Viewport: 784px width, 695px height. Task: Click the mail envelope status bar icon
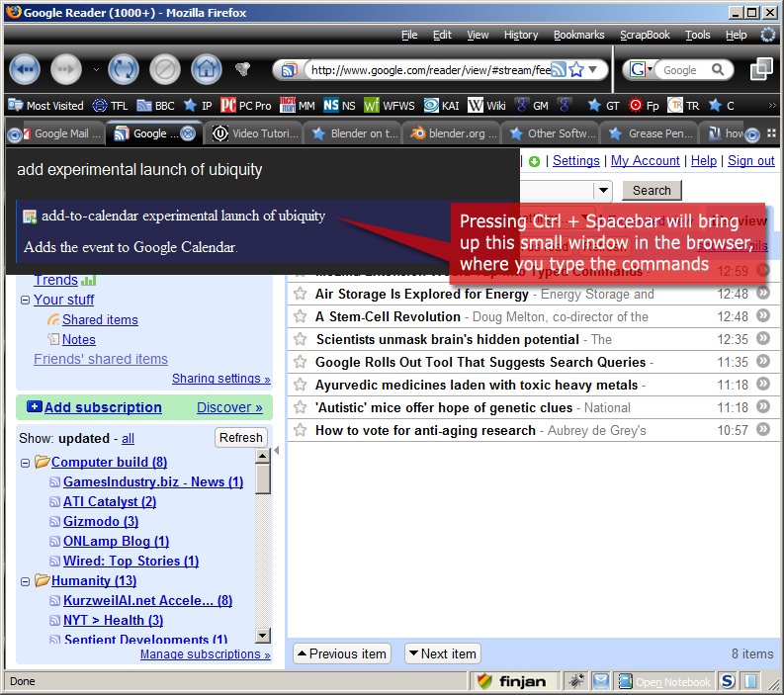pyautogui.click(x=601, y=681)
